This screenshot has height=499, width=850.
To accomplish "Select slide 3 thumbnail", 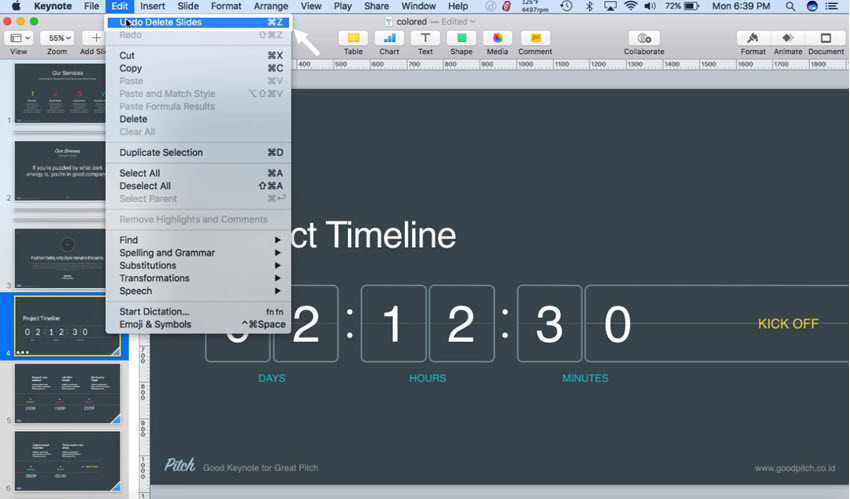I will pyautogui.click(x=60, y=258).
